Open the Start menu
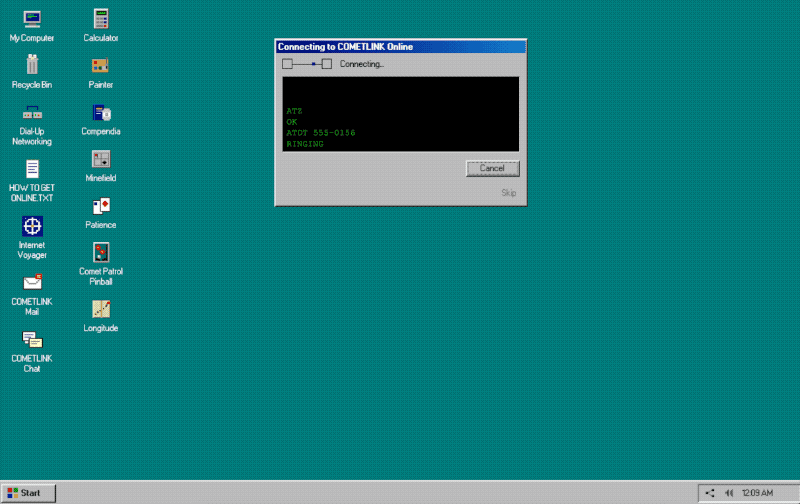The height and width of the screenshot is (504, 800). (28, 493)
